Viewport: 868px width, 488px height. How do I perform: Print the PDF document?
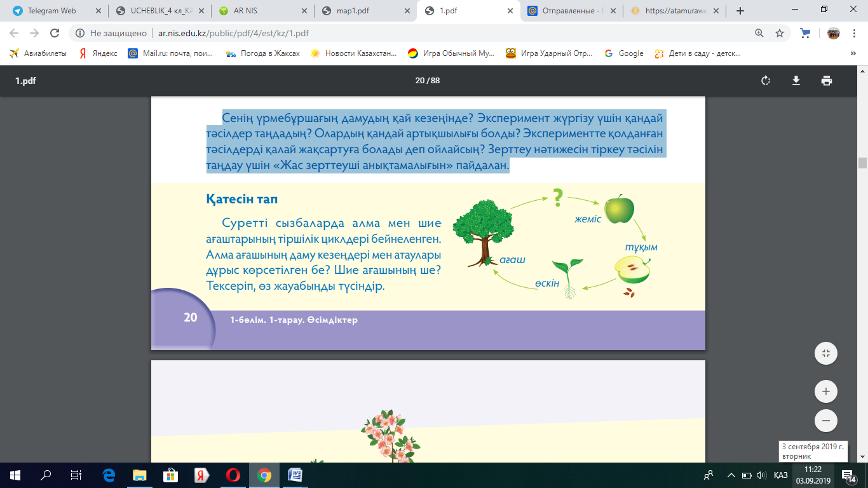pyautogui.click(x=826, y=81)
